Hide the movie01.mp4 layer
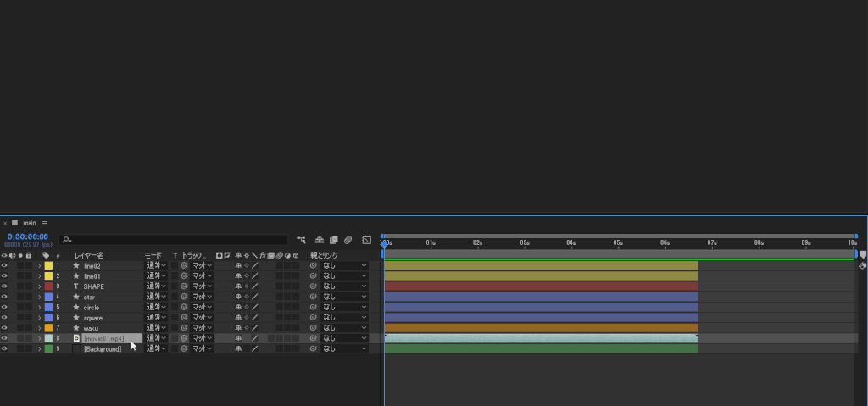This screenshot has height=406, width=868. (x=4, y=338)
